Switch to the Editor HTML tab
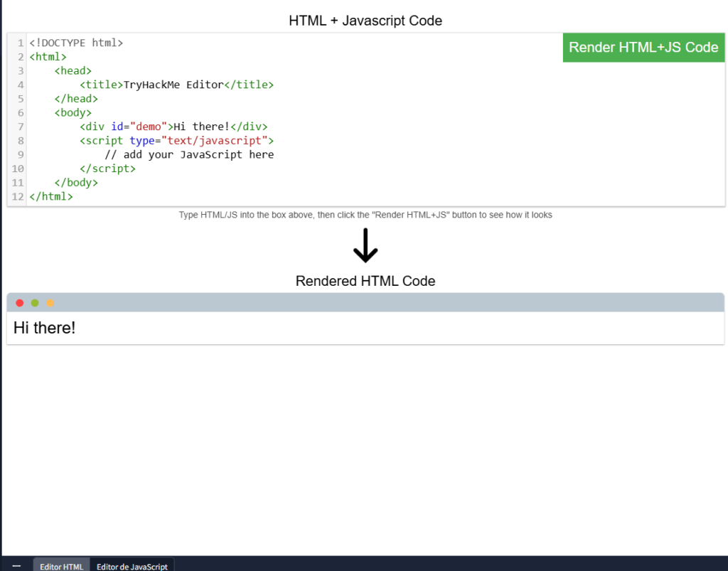This screenshot has height=571, width=728. click(x=61, y=566)
